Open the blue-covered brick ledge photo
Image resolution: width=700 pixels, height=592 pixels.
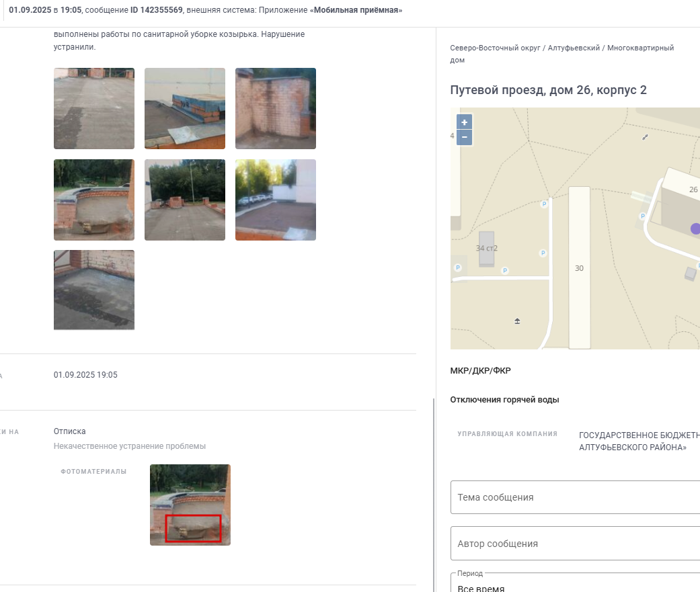(x=185, y=108)
